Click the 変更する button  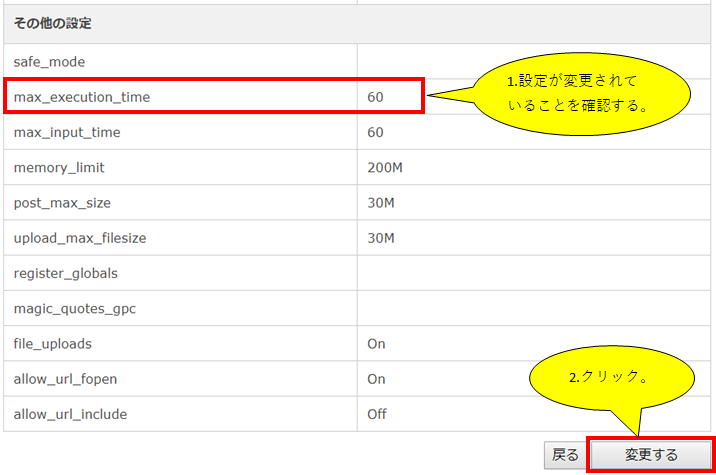(x=651, y=455)
